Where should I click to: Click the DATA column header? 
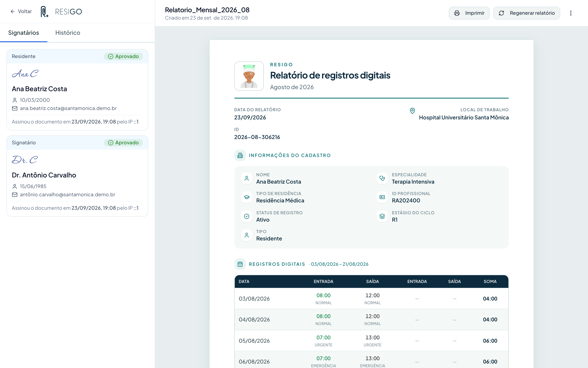[x=244, y=282]
